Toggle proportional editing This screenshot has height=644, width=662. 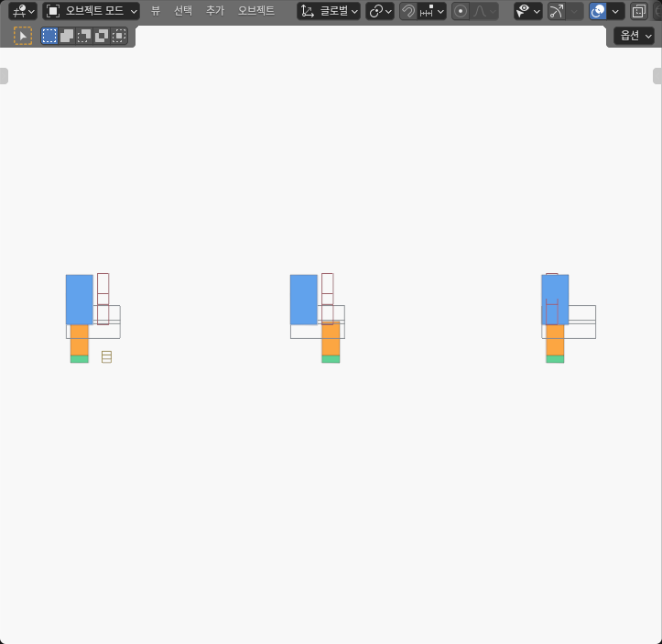[461, 11]
